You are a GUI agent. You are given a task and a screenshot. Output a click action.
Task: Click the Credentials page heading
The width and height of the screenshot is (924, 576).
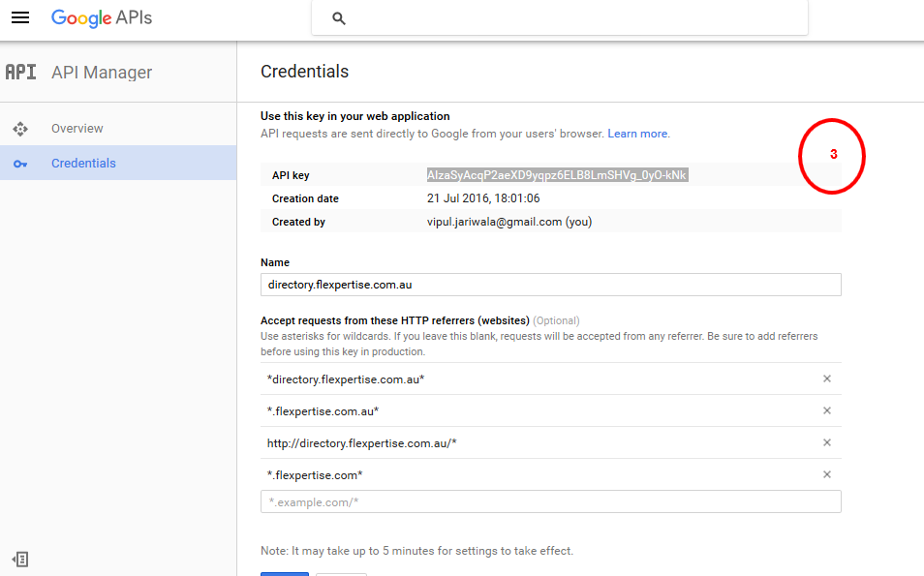(305, 72)
